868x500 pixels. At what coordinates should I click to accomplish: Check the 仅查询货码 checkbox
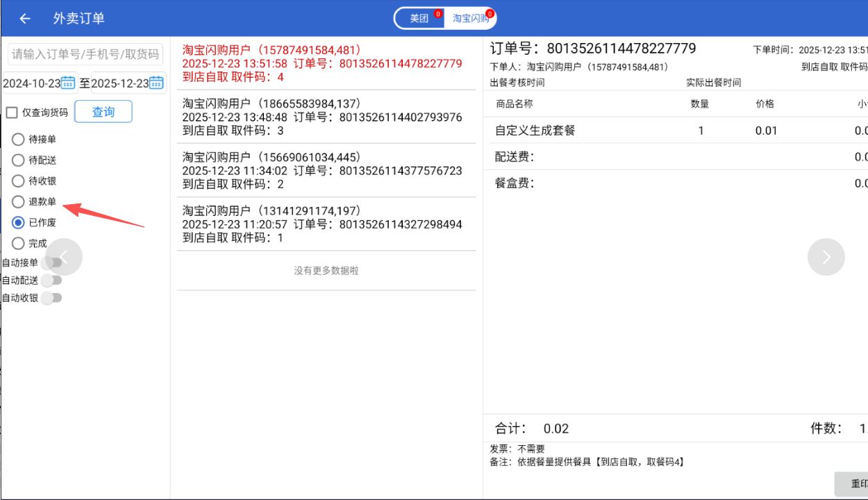pyautogui.click(x=12, y=112)
